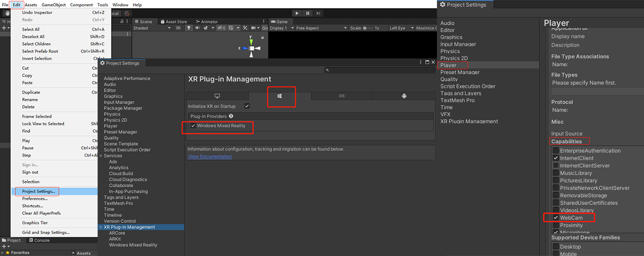Enable Desktop device family checkbox
The width and height of the screenshot is (644, 256).
tap(556, 247)
